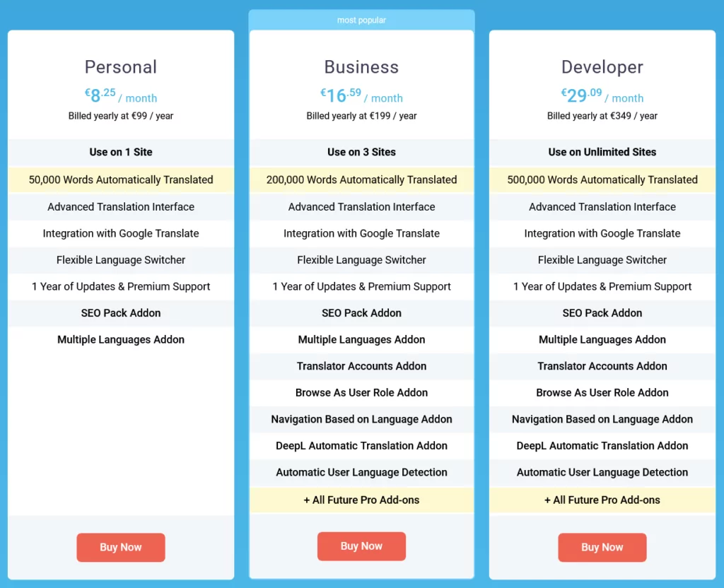Click Buy Now under Business plan

click(361, 546)
